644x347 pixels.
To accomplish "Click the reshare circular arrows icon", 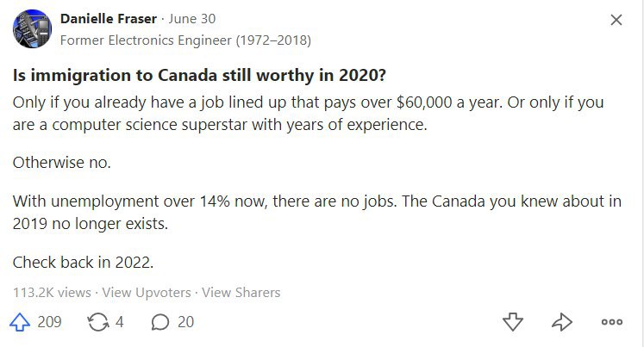I will 98,322.
